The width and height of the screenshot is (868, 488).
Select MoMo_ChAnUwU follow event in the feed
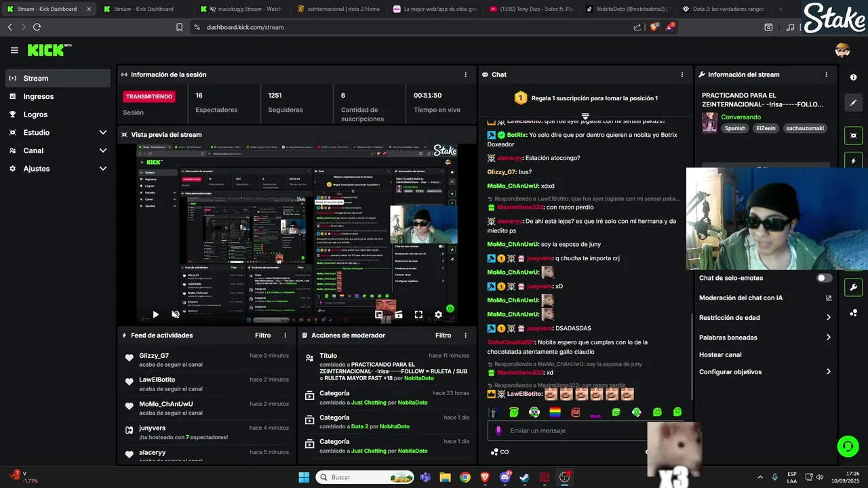pos(207,408)
